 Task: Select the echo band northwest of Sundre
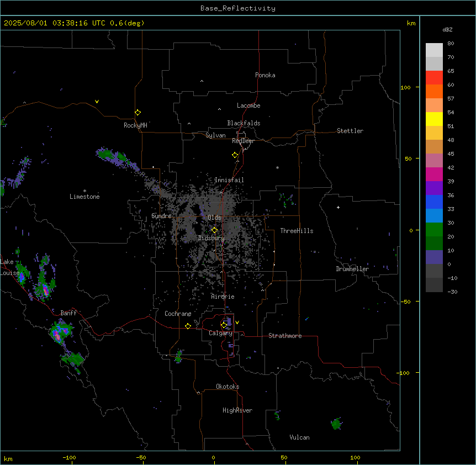117,157
